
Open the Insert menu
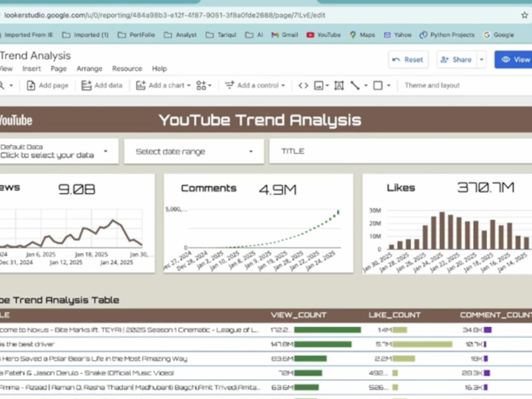[x=31, y=69]
